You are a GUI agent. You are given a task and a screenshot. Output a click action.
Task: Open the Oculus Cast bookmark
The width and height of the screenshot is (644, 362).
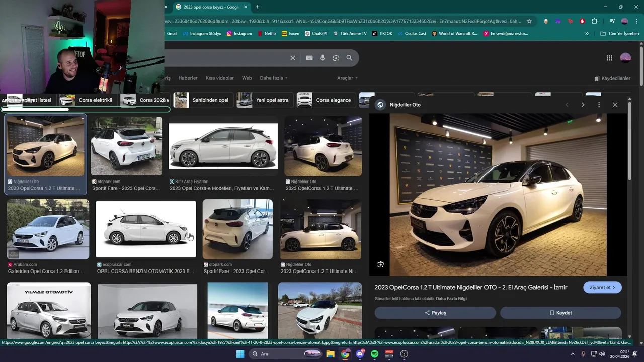click(x=411, y=34)
